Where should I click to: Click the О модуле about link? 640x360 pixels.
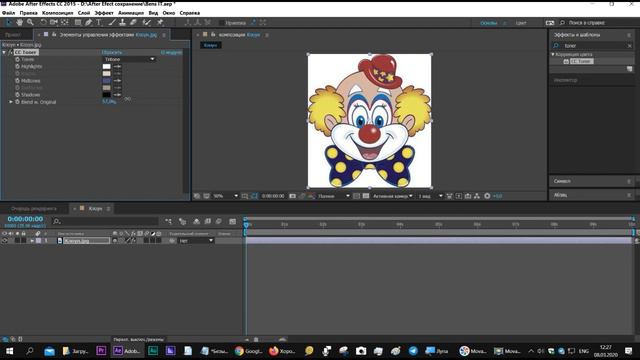tap(171, 52)
